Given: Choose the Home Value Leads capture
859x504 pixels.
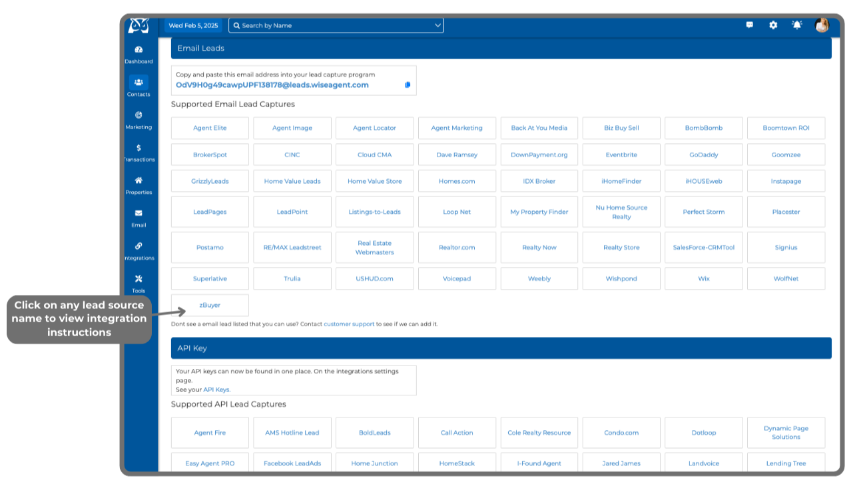Looking at the screenshot, I should click(292, 181).
